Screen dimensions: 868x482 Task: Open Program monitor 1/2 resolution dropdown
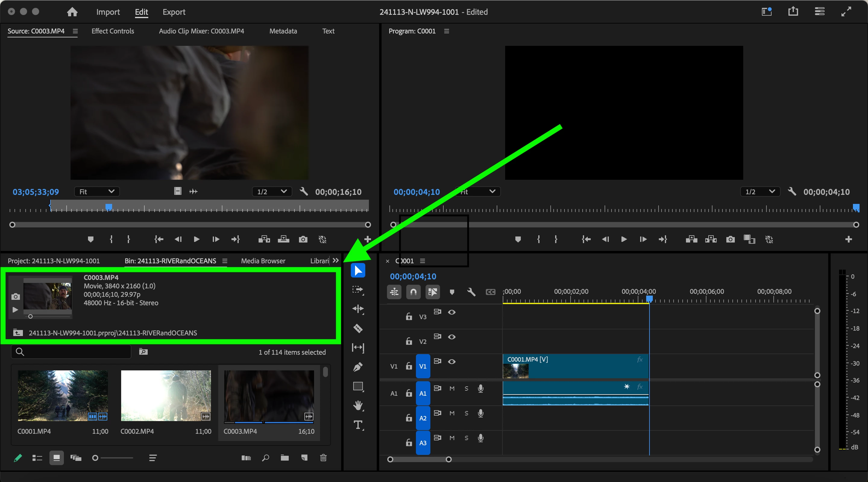(x=759, y=192)
